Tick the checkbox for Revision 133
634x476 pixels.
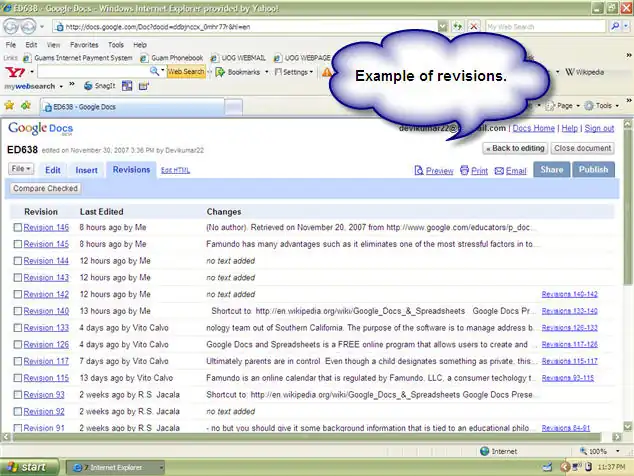tap(17, 328)
